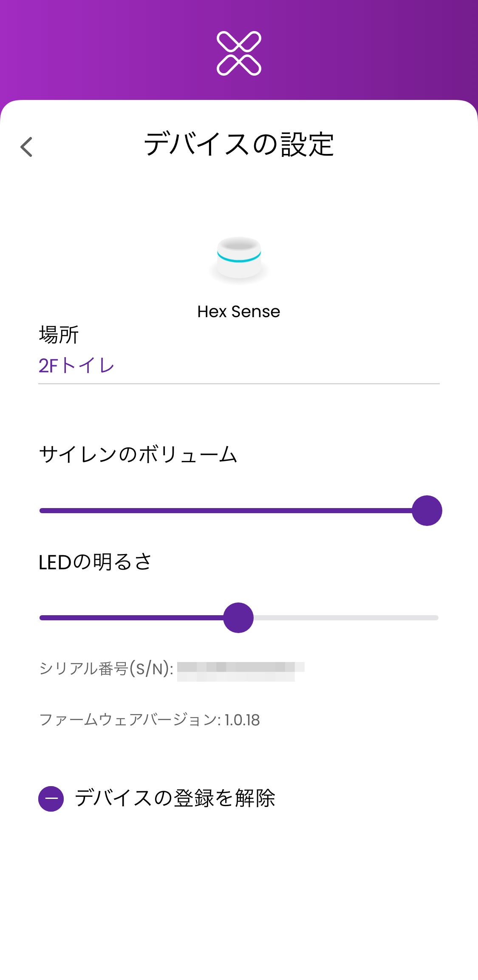The image size is (478, 980).
Task: Click the purple minus icon to unregister
Action: pyautogui.click(x=51, y=798)
